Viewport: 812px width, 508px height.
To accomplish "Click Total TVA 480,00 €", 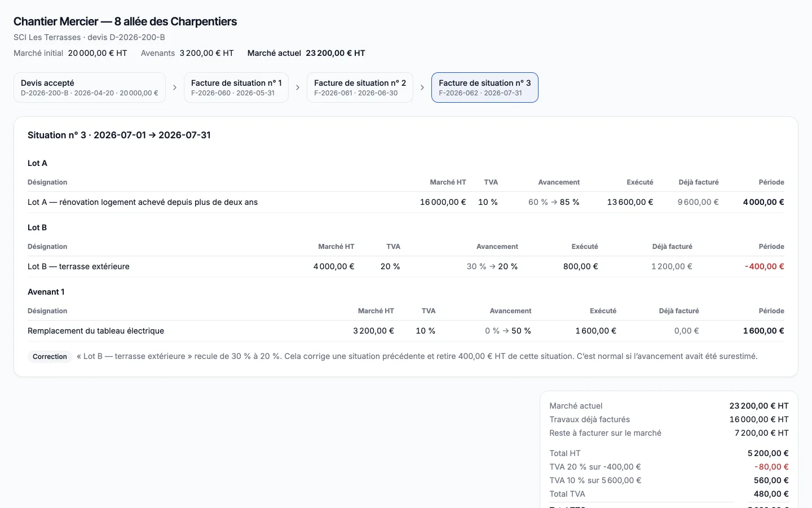I will [x=771, y=494].
